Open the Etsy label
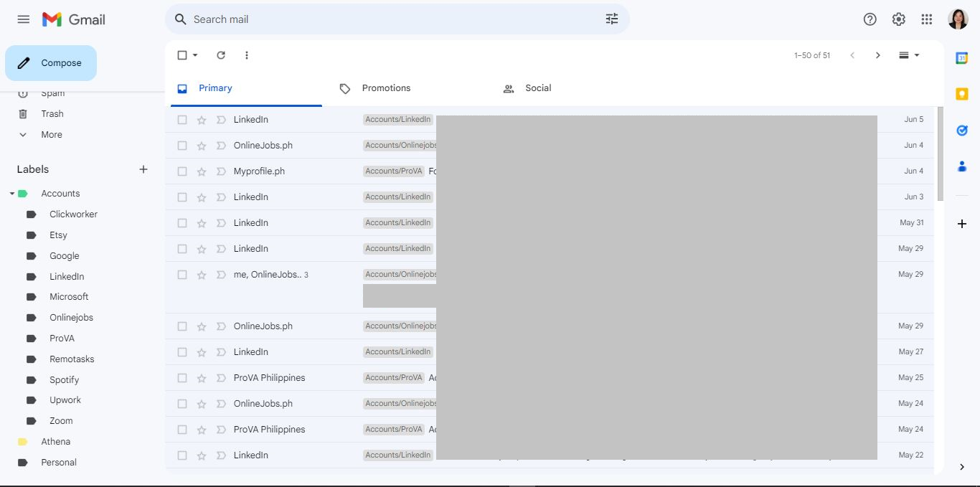 point(58,235)
